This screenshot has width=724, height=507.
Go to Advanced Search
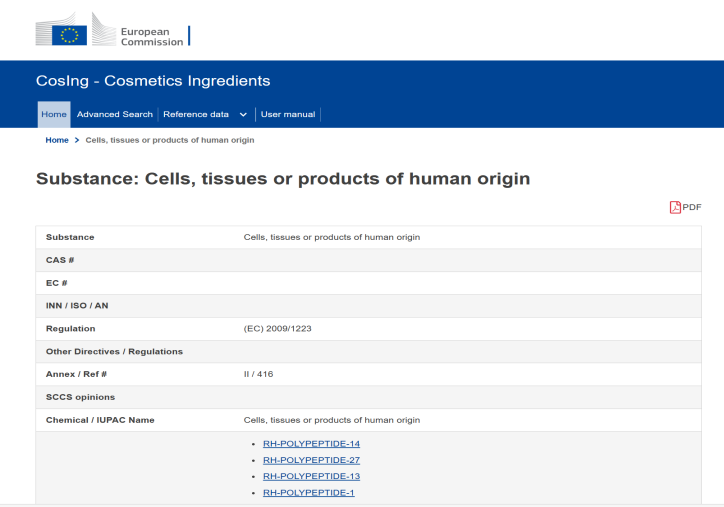[115, 115]
